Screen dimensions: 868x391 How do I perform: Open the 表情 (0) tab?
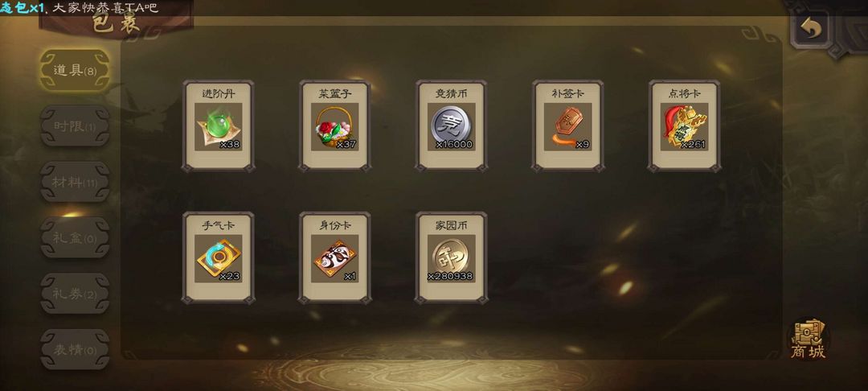pos(75,350)
